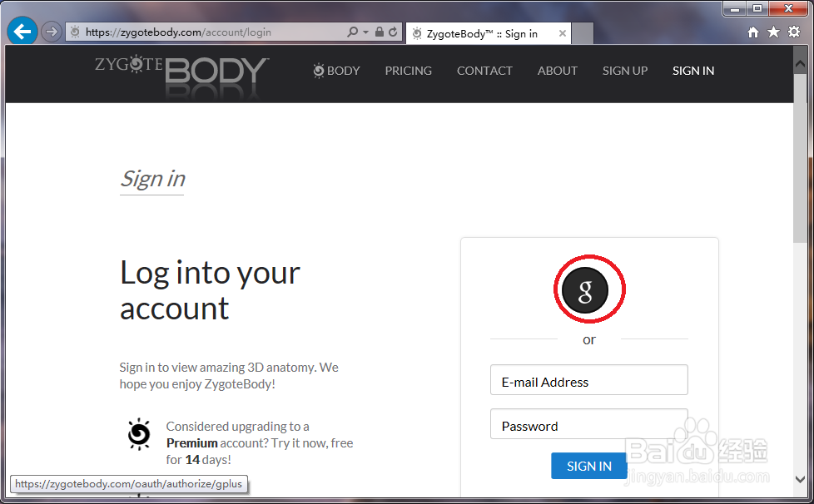The image size is (814, 504).
Task: Open Favorites star icon
Action: point(773,32)
